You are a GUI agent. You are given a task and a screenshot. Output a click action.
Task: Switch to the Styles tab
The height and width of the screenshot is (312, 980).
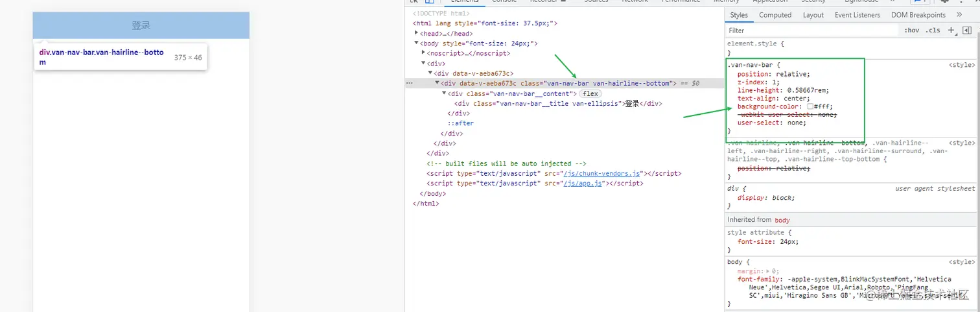pos(739,15)
